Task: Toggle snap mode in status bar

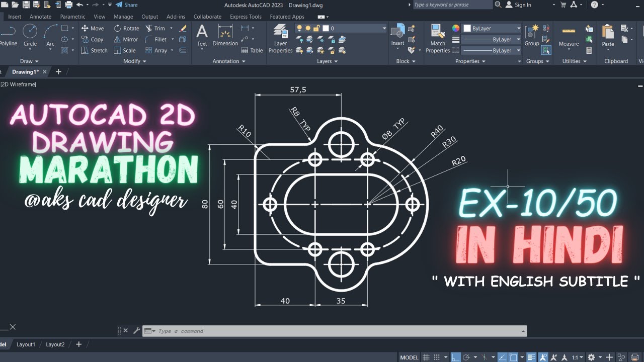Action: (x=437, y=357)
